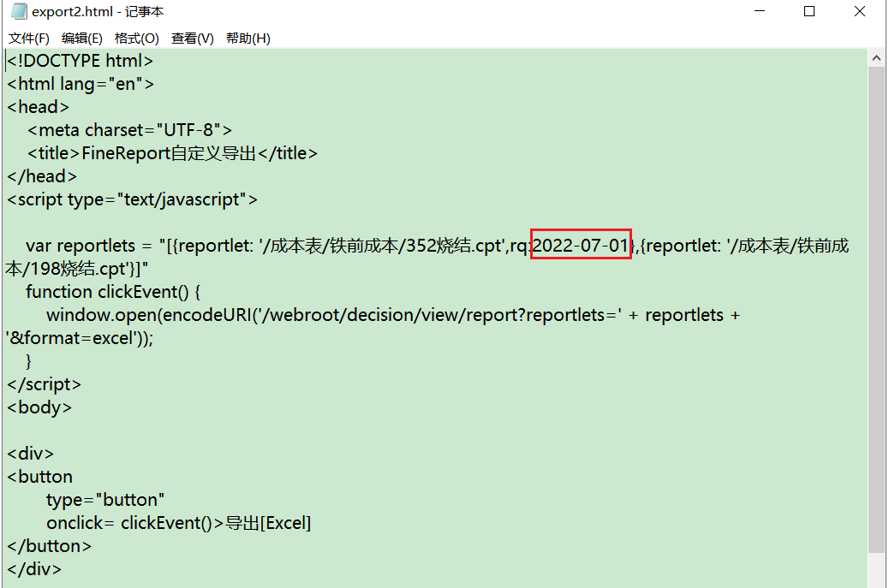Click the opening <head> tag
Screen dimensions: 889x588
38,107
